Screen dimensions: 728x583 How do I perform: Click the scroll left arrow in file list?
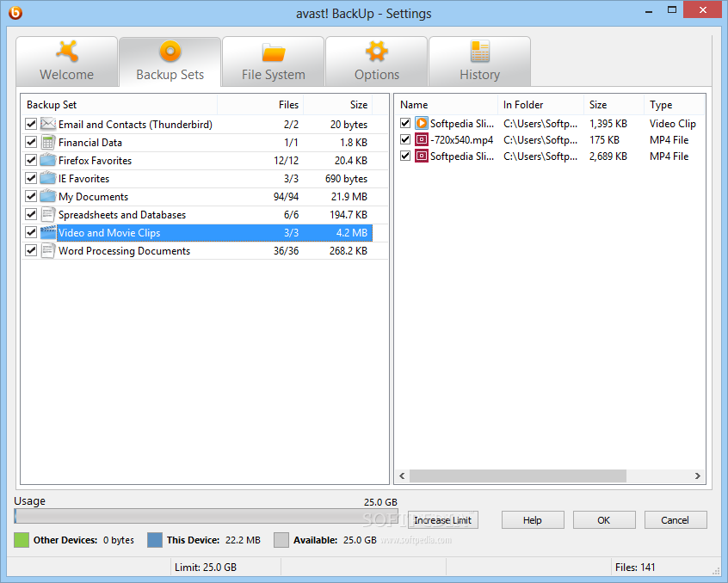tap(402, 476)
